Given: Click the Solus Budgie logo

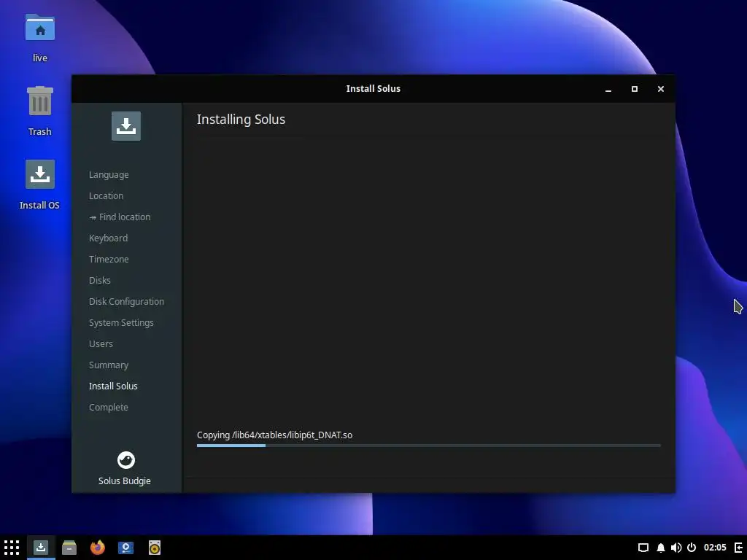Looking at the screenshot, I should coord(126,460).
